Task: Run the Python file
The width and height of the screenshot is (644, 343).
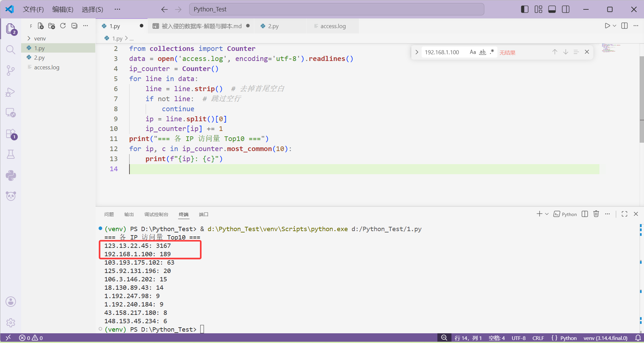Action: (607, 26)
